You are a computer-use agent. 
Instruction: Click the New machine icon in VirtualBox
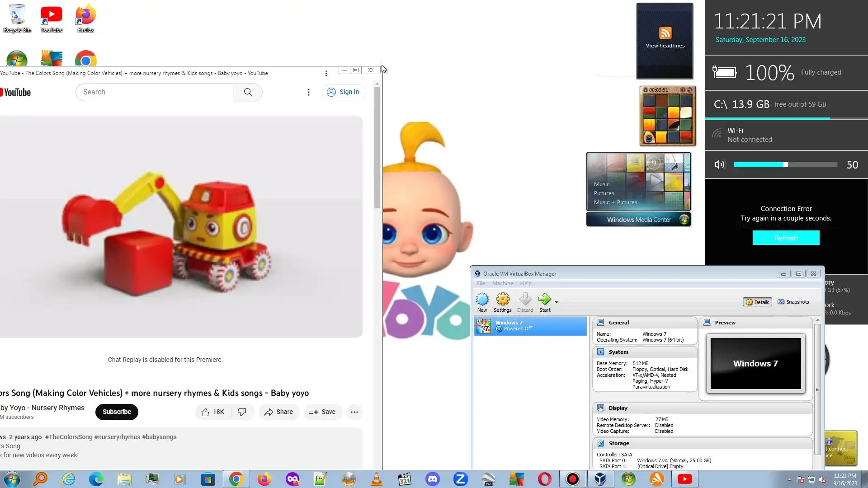(x=482, y=300)
